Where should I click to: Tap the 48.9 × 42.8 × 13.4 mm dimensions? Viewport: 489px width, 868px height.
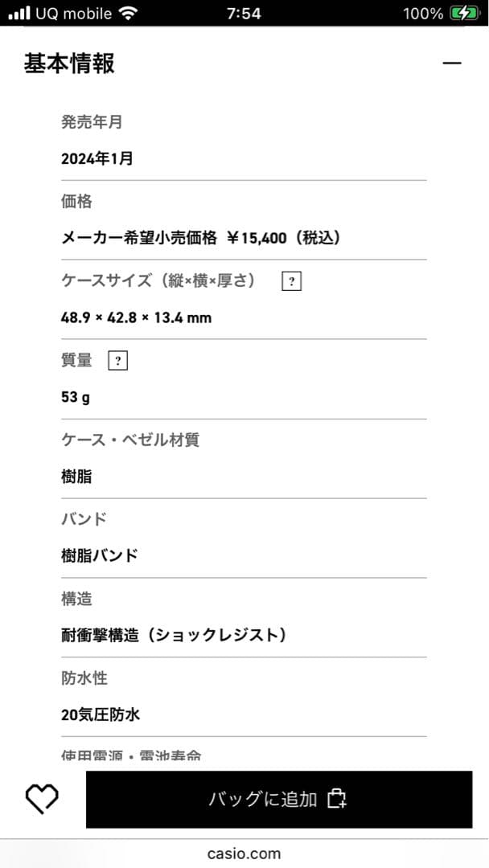pos(136,317)
